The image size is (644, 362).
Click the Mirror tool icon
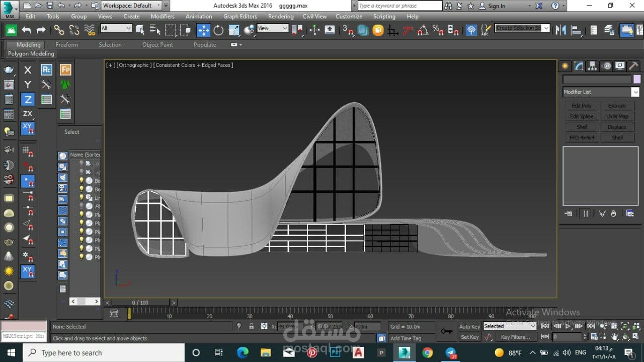click(560, 30)
